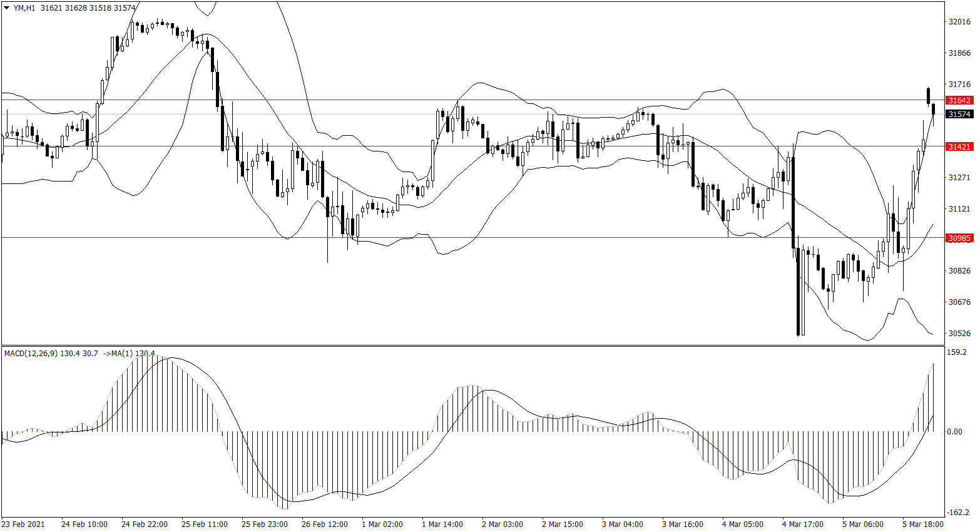Click the divider between price chart and MACD
Screen dimensions: 980x532
[472, 345]
